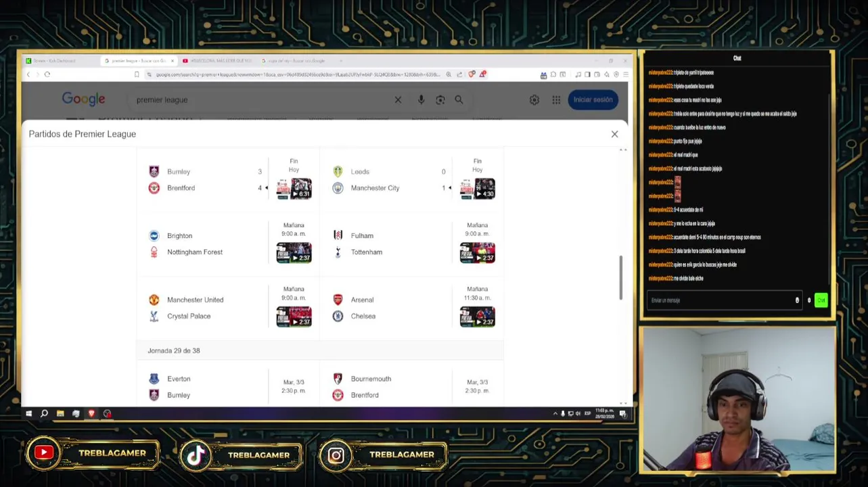Open the Brave browser taskbar icon
Screen dimensions: 868x487
91,413
